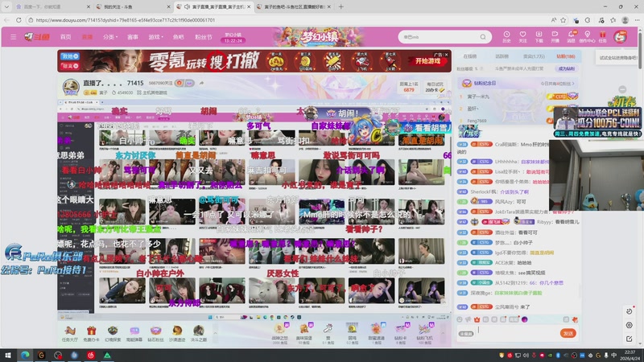Open the 消息 messages bell icon
Viewport: 644px width, 362px height.
point(571,36)
